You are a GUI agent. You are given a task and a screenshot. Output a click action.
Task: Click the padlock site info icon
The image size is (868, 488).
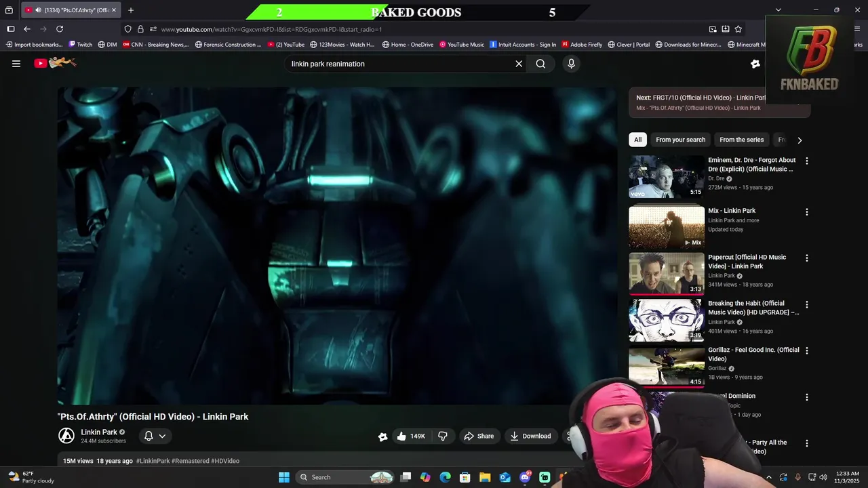click(x=140, y=29)
